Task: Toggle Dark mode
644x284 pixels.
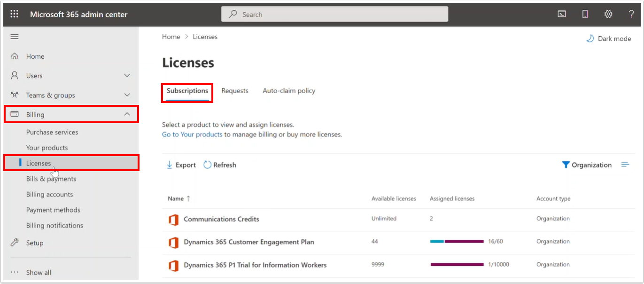Action: (x=608, y=39)
